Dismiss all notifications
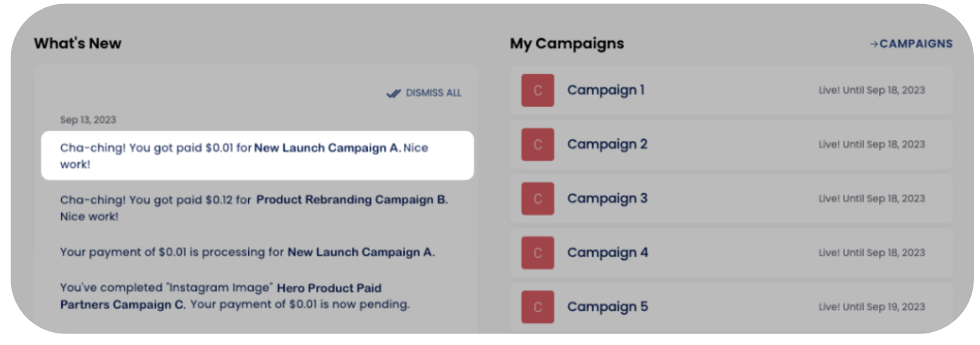980x345 pixels. pos(424,93)
